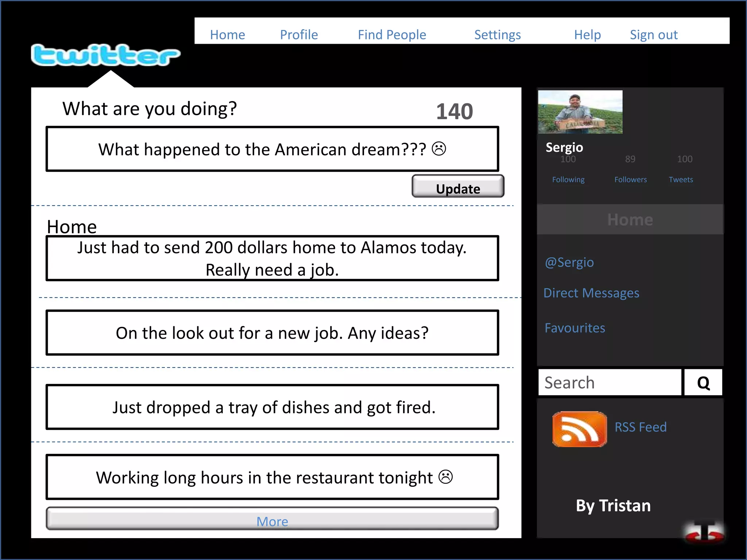This screenshot has height=560, width=747.
Task: Click the search magnifier button
Action: coord(703,382)
